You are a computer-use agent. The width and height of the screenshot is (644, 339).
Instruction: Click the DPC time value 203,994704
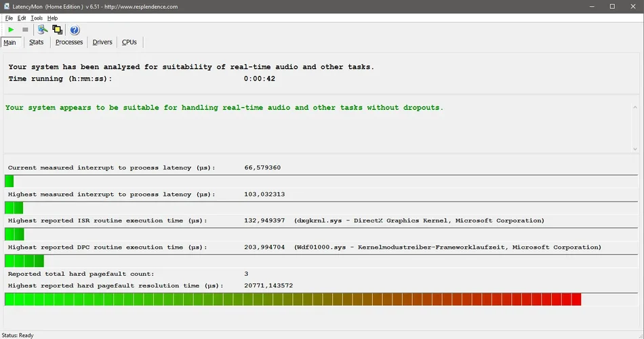tap(264, 247)
